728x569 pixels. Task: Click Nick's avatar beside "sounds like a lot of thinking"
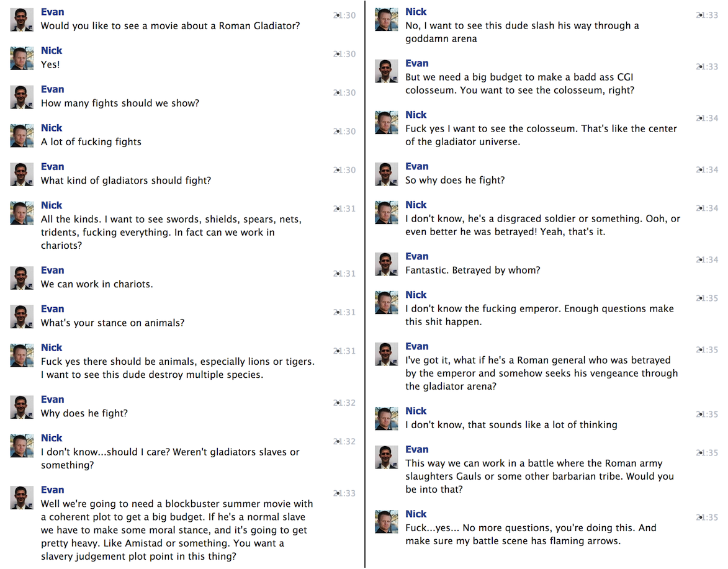386,419
